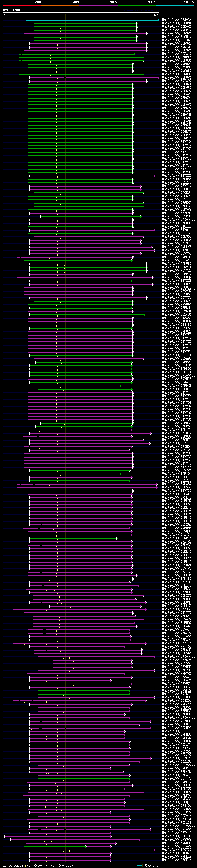
Task: Select UniRef100_C5Z916 label
Action: (x=177, y=816)
